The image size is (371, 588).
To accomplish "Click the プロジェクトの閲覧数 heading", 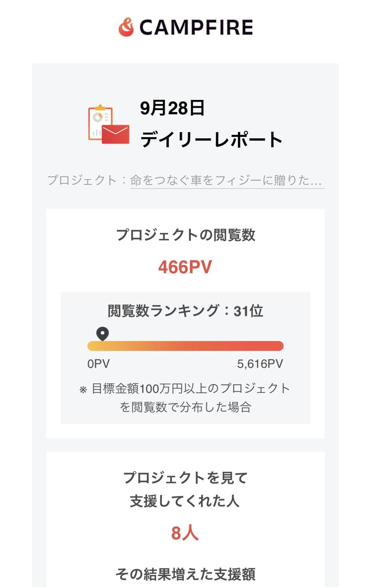I will coord(185,235).
